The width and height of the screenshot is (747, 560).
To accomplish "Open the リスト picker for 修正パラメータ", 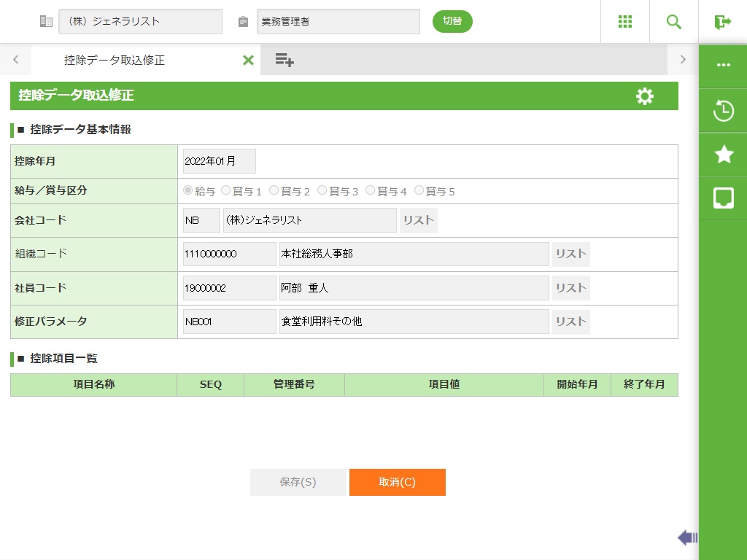I will point(570,322).
